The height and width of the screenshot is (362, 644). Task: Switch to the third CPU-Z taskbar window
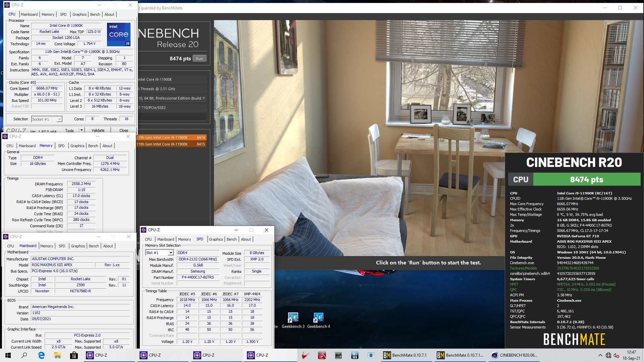click(216, 355)
